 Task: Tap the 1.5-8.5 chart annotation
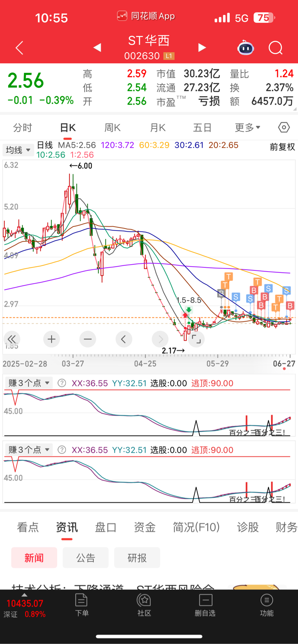189,300
